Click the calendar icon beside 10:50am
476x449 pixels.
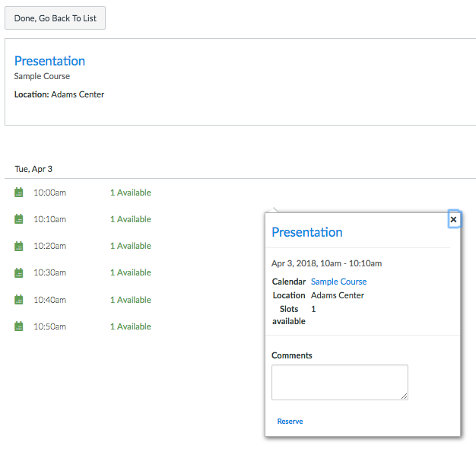(x=19, y=326)
